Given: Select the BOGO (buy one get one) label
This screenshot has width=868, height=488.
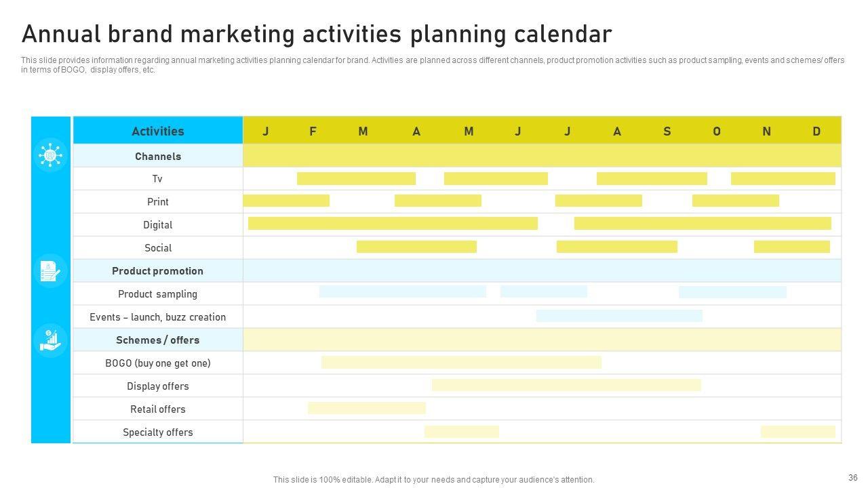Looking at the screenshot, I should pyautogui.click(x=157, y=363).
